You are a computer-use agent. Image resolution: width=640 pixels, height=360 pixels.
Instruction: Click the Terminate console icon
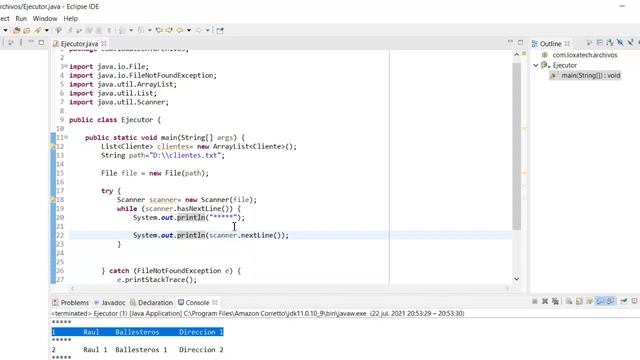[535, 301]
